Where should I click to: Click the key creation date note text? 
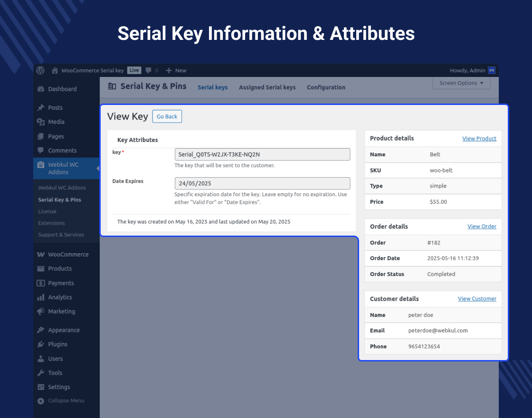coord(204,221)
